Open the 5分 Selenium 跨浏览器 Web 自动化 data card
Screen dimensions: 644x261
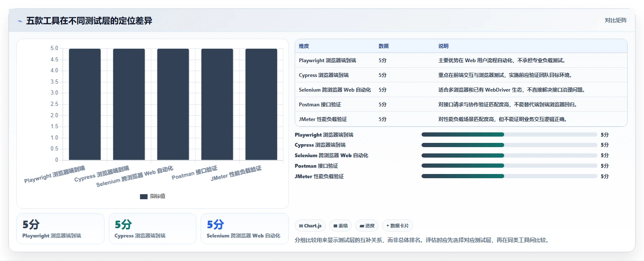pyautogui.click(x=245, y=229)
